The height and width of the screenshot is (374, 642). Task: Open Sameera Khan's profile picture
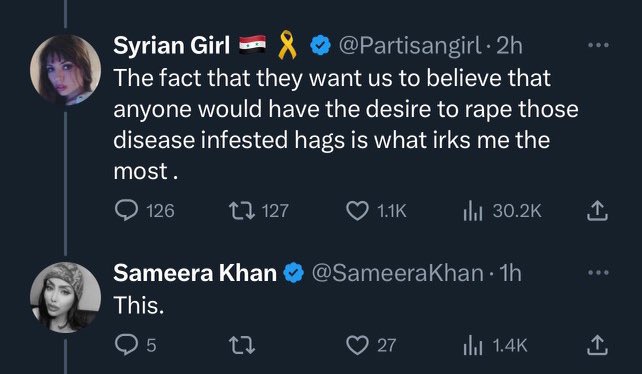coord(66,297)
